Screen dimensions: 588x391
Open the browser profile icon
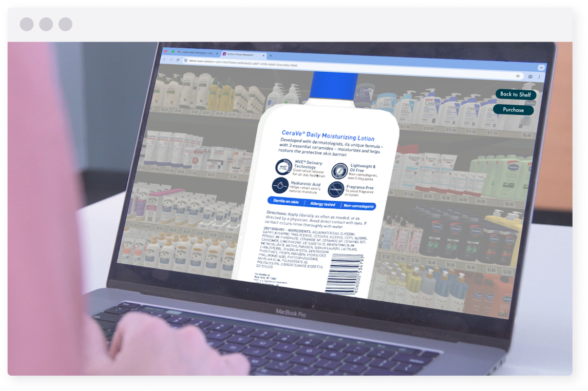coord(530,76)
